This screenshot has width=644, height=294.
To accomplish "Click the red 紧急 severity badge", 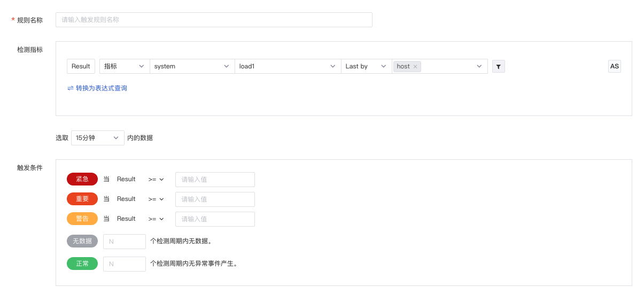I will pyautogui.click(x=82, y=179).
